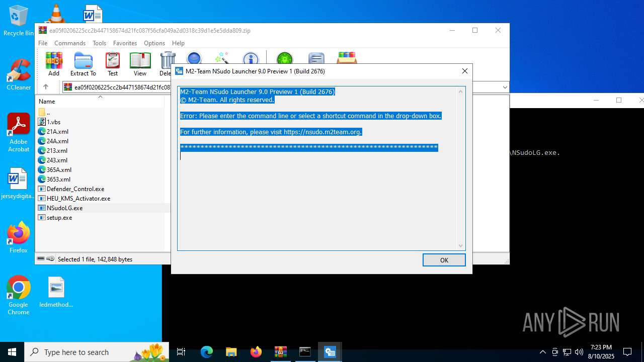Expand the WinRAR address path dropdown

[x=505, y=87]
